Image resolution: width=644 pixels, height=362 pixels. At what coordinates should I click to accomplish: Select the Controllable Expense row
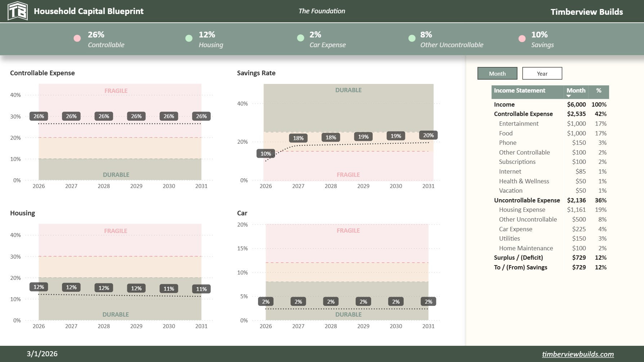point(523,114)
